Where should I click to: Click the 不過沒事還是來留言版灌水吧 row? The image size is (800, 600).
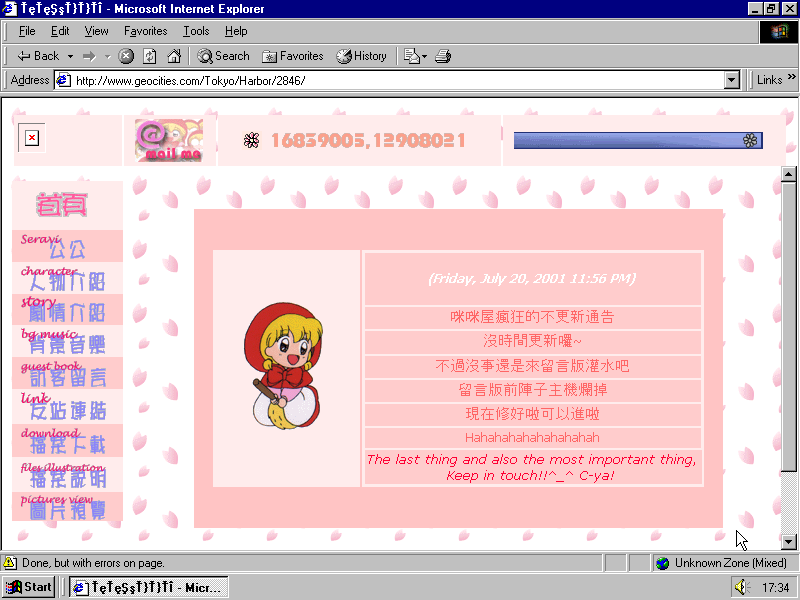tap(533, 366)
